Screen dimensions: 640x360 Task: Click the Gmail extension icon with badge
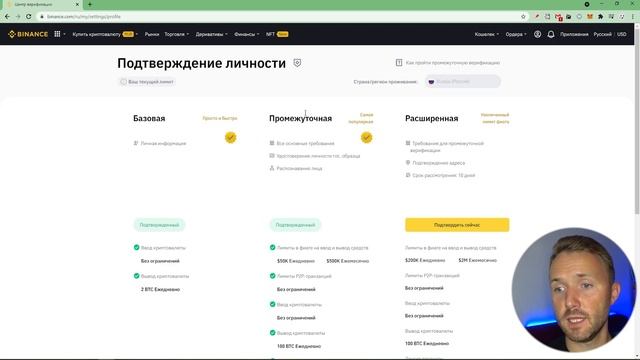[558, 17]
